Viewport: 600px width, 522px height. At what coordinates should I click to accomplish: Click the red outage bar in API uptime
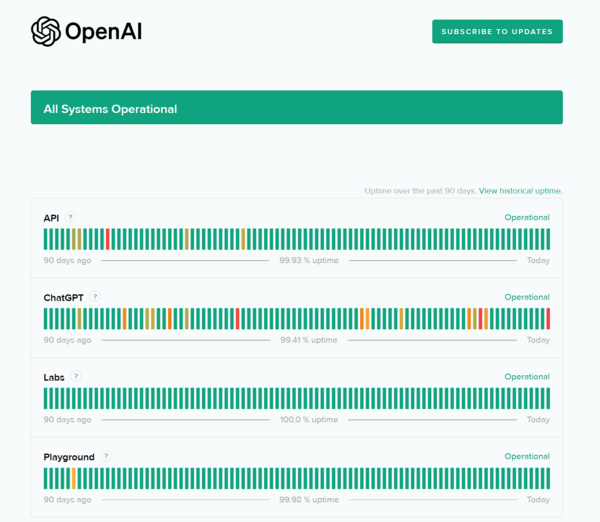[x=108, y=239]
